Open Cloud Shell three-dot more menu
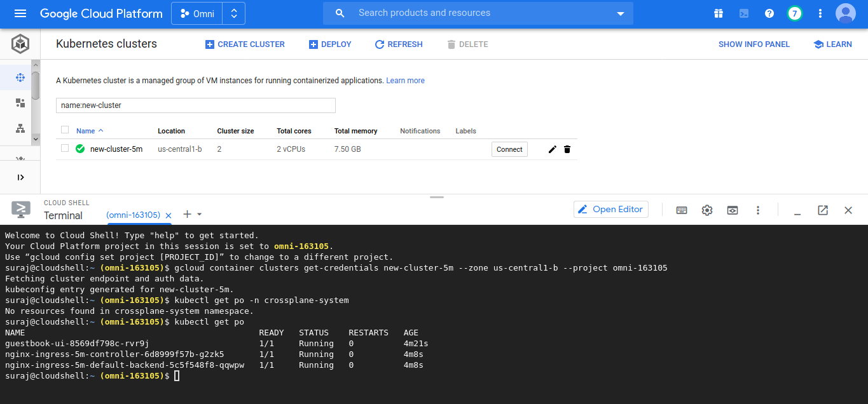 click(758, 210)
